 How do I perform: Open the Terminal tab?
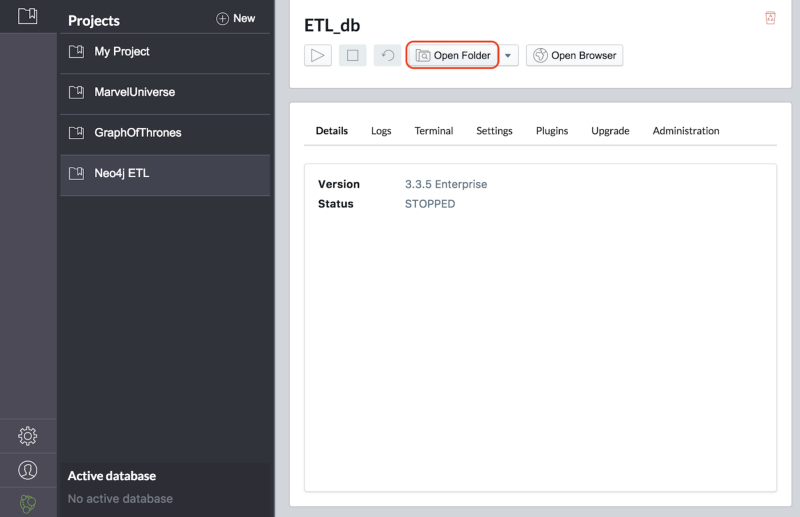[x=434, y=131]
